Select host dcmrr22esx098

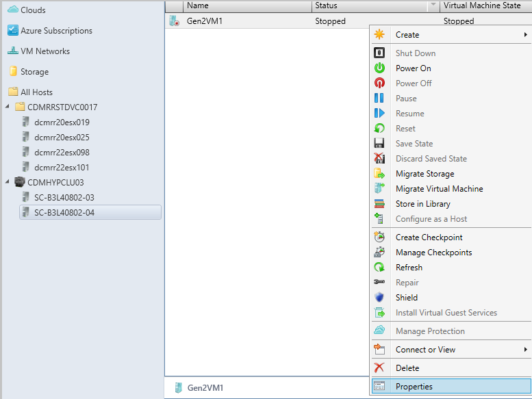[62, 152]
